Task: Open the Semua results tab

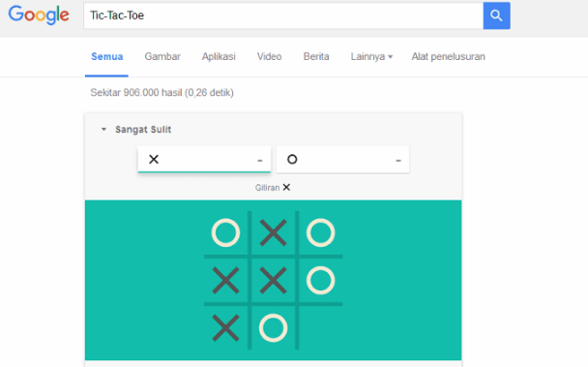Action: [x=107, y=57]
